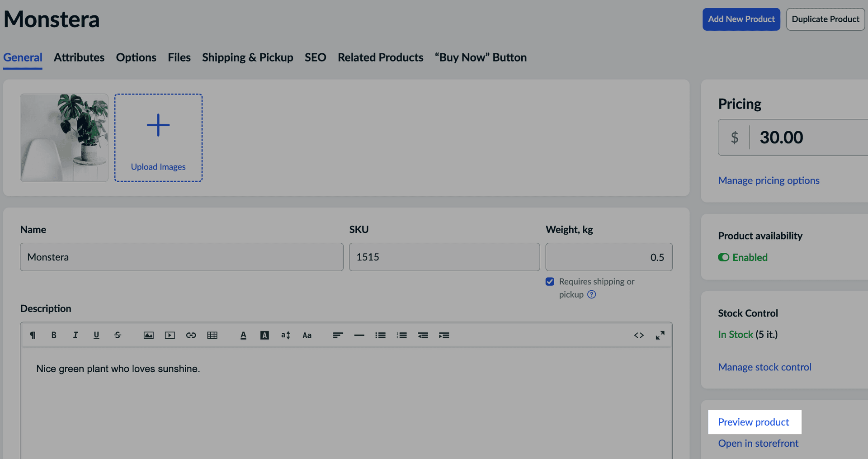Open the HTML source code view
This screenshot has height=459, width=868.
pos(638,335)
